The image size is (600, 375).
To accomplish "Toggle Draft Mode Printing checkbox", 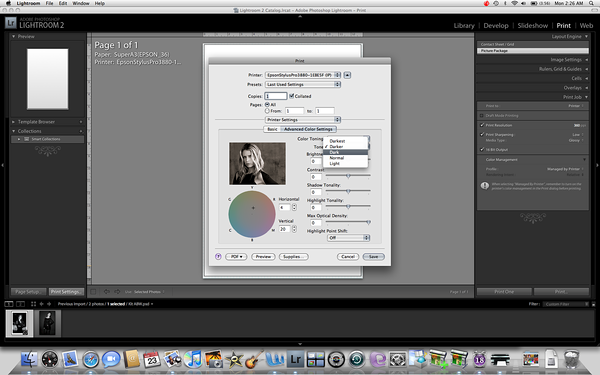I will (482, 115).
